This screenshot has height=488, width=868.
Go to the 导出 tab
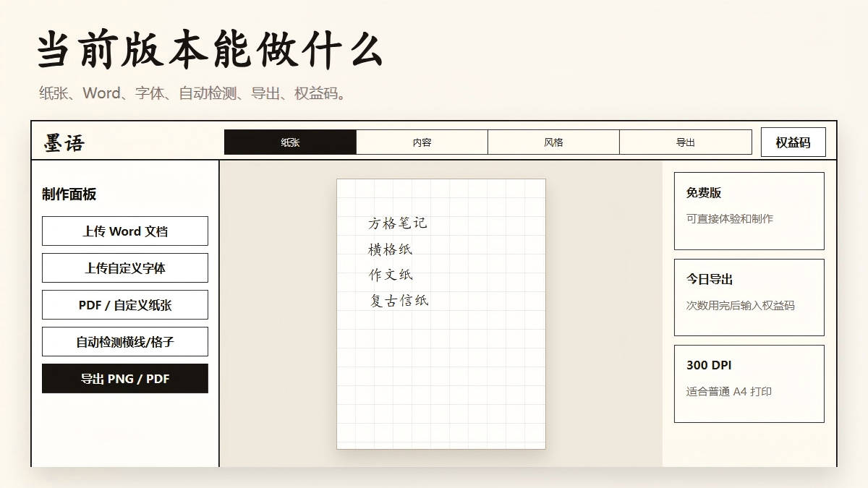click(686, 142)
